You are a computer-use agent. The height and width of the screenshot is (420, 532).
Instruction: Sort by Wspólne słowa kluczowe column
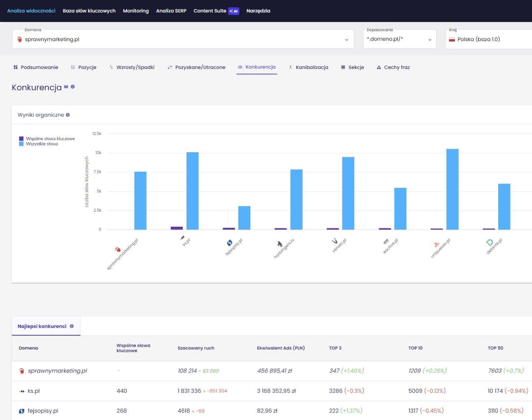click(133, 348)
